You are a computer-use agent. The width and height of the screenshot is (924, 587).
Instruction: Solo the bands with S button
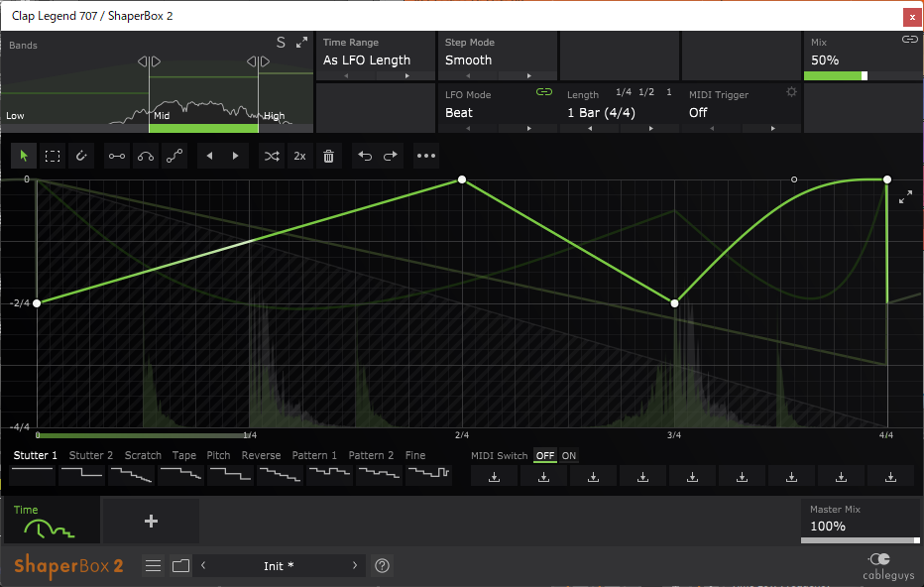pyautogui.click(x=282, y=43)
